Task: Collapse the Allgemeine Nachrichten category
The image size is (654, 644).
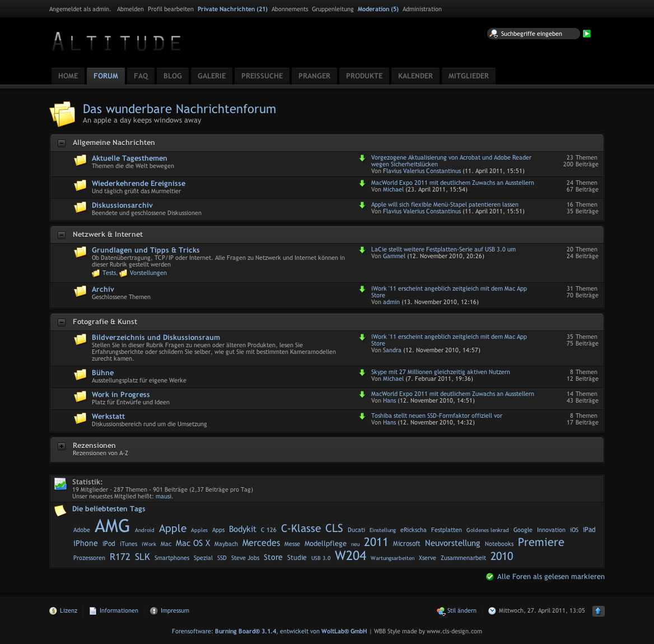Action: 62,143
